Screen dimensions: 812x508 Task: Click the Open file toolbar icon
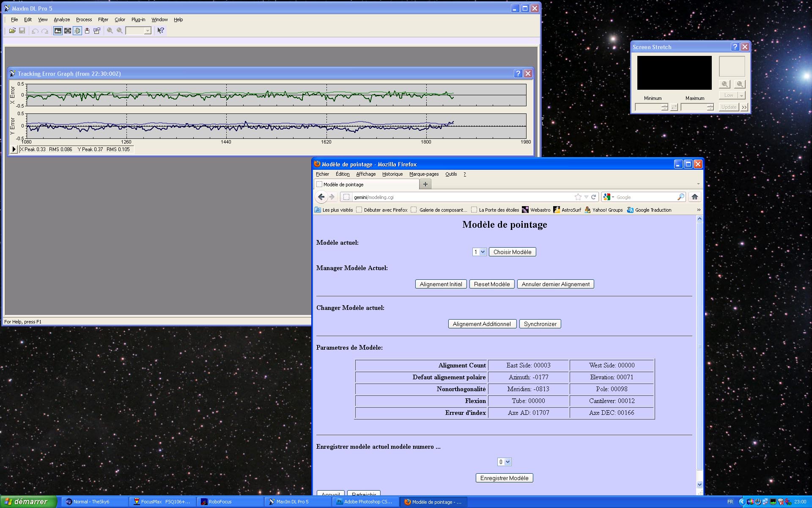pyautogui.click(x=12, y=30)
